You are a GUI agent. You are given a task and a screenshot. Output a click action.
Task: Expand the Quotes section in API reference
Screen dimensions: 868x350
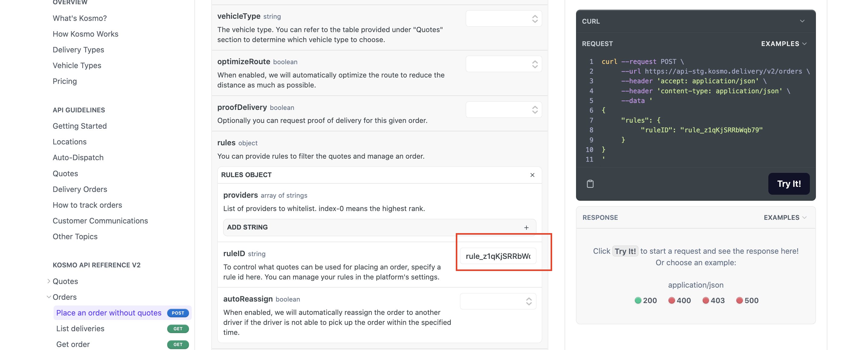coord(49,281)
